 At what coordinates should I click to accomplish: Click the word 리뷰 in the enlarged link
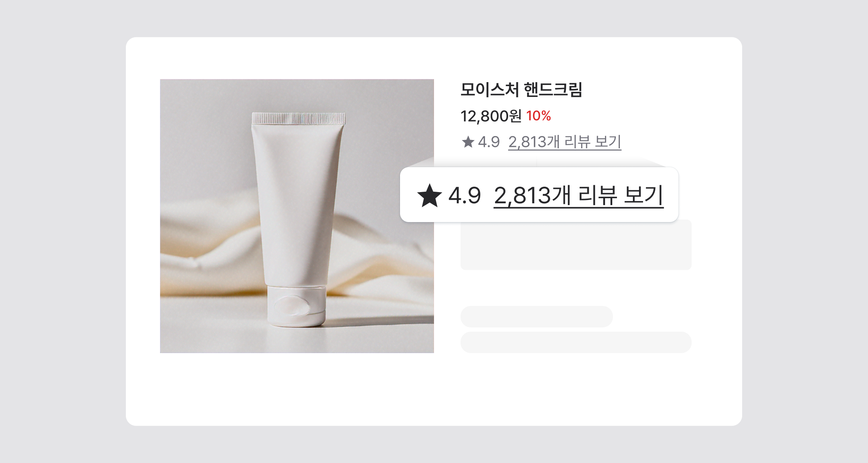(597, 196)
